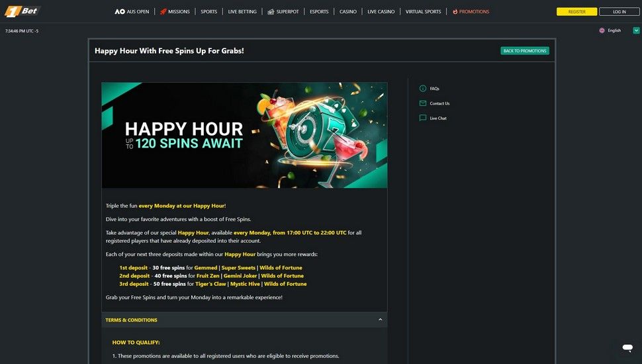Open the English language dropdown arrow
Viewport: 642px width, 364px height.
636,30
